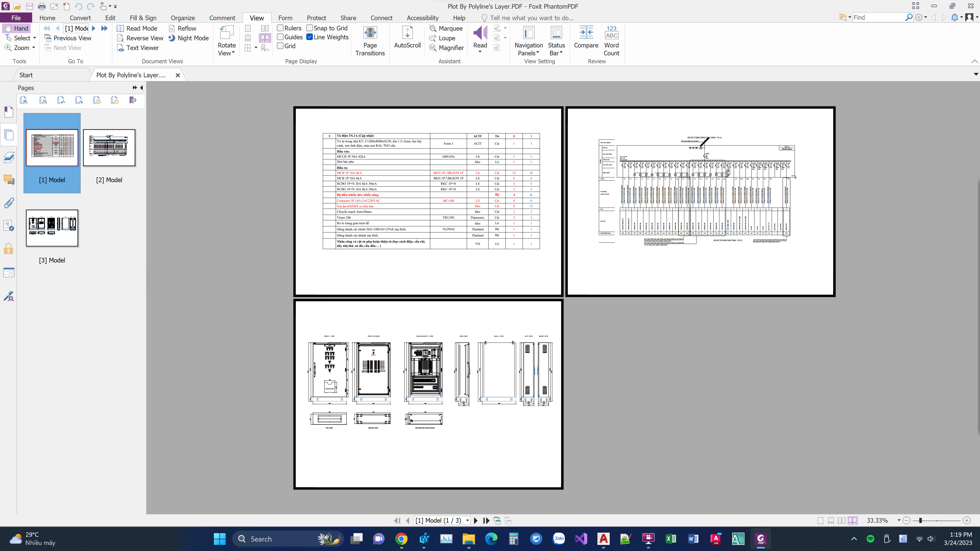The image size is (980, 551).
Task: Open the Security lock panel in sidebar
Action: pyautogui.click(x=9, y=249)
